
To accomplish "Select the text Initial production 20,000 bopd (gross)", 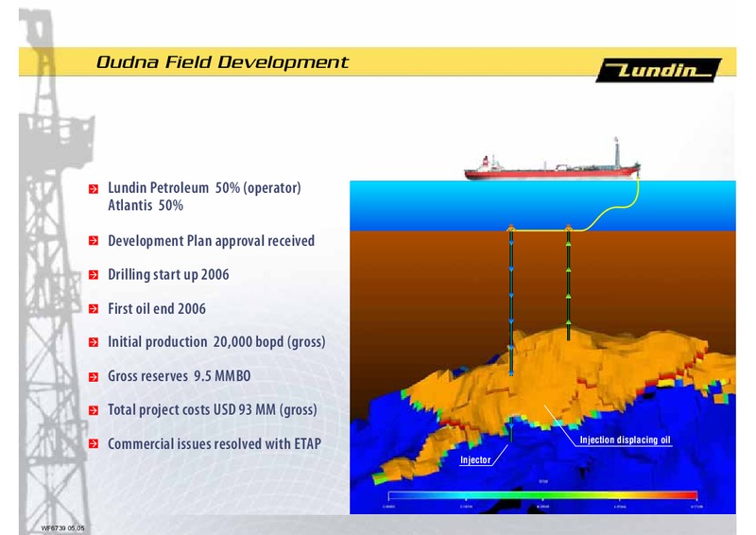I will 216,342.
